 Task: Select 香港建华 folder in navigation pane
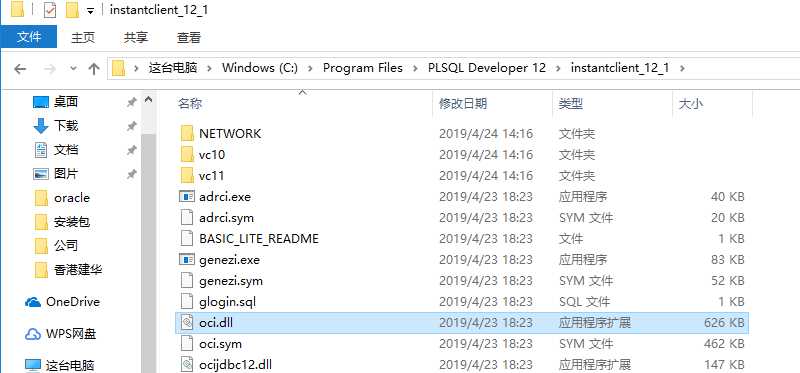pos(78,269)
